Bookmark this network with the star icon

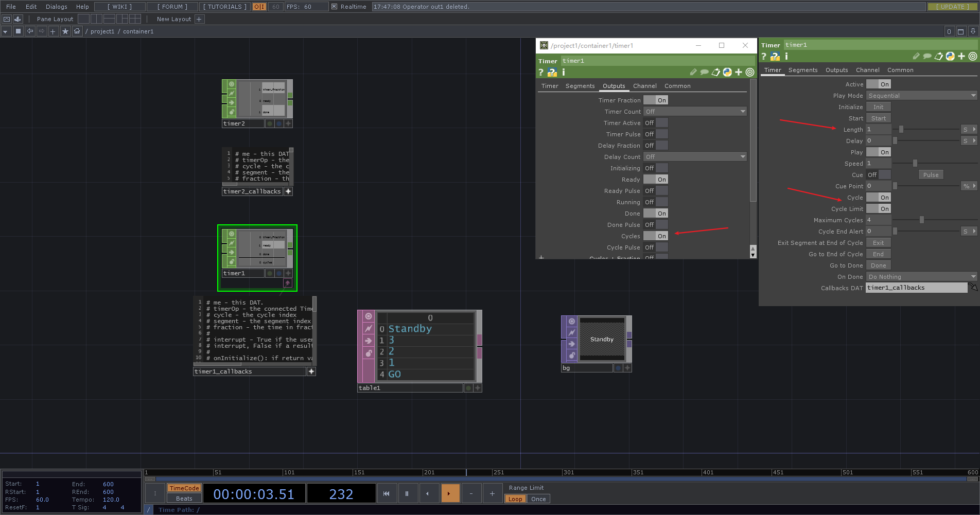[x=65, y=31]
